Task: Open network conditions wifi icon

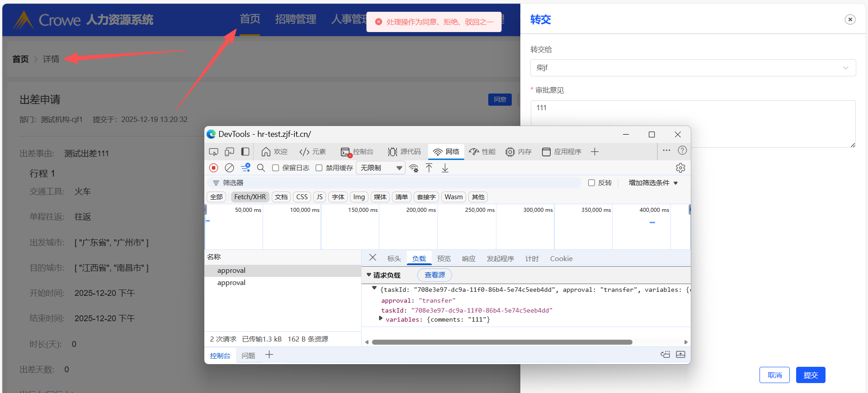Action: pos(414,168)
